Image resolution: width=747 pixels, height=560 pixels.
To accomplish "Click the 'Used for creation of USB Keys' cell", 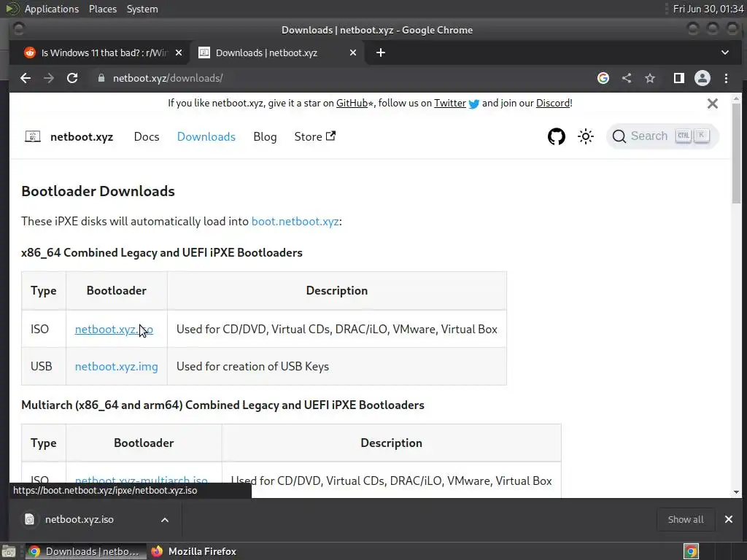I will 337,366.
